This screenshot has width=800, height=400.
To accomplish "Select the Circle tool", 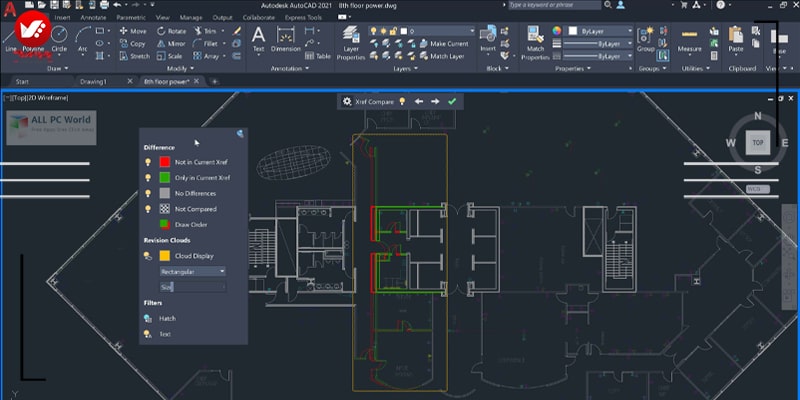I will [x=59, y=39].
